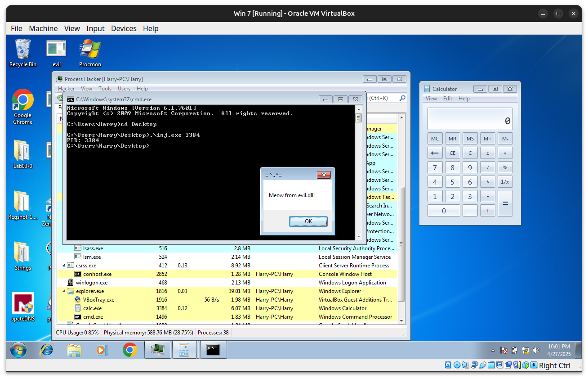Image resolution: width=588 pixels, height=379 pixels.
Task: Open Windows Media Player from taskbar
Action: [102, 350]
